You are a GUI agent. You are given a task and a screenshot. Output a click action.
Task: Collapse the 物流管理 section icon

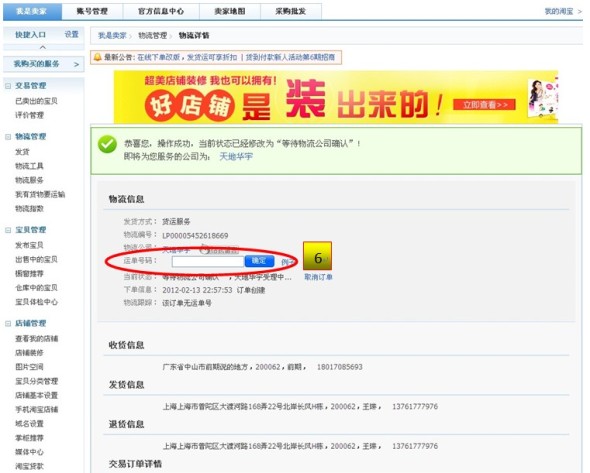click(8, 137)
